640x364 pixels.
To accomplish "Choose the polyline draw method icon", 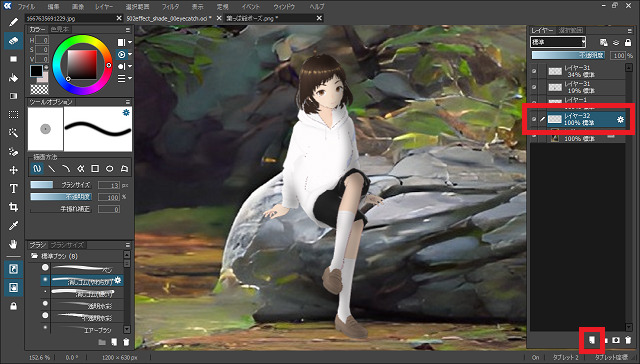I will pyautogui.click(x=80, y=169).
